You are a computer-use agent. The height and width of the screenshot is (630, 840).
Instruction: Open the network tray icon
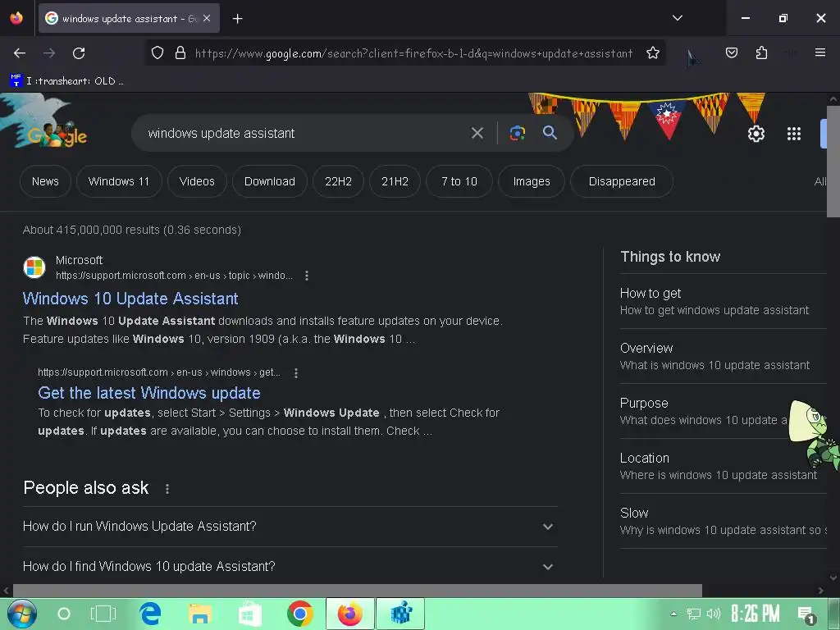point(694,614)
